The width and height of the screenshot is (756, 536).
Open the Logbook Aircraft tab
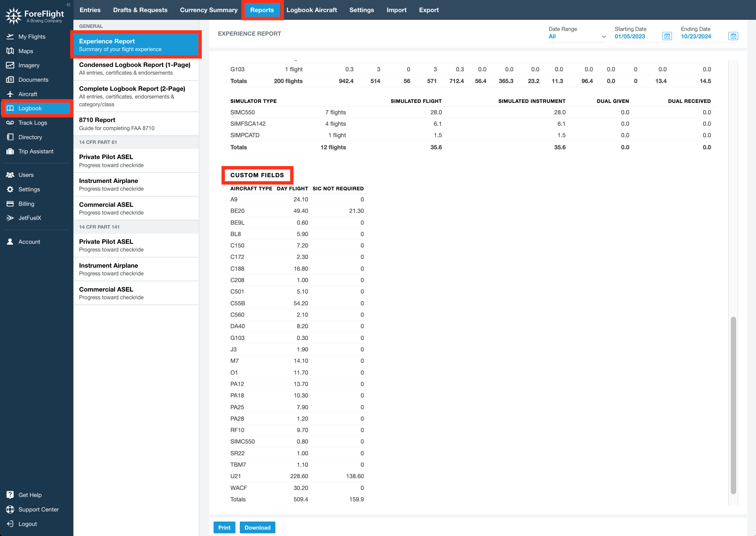(x=312, y=10)
